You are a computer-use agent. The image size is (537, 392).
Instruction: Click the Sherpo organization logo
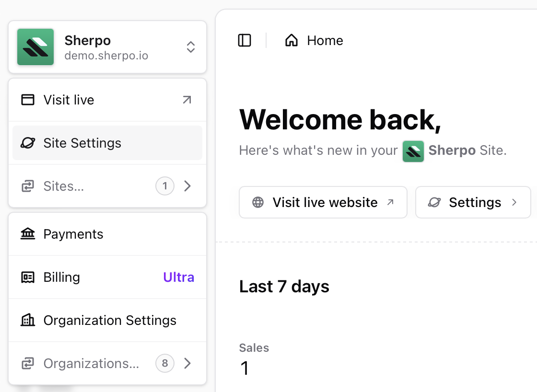(x=35, y=46)
